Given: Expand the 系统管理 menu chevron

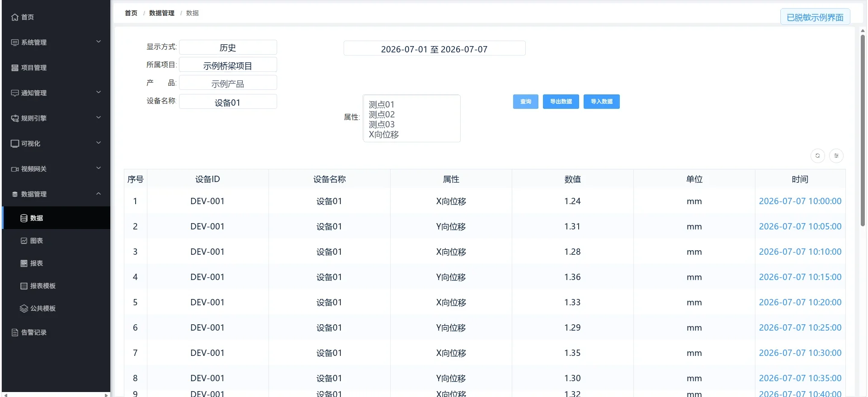Looking at the screenshot, I should click(x=99, y=42).
